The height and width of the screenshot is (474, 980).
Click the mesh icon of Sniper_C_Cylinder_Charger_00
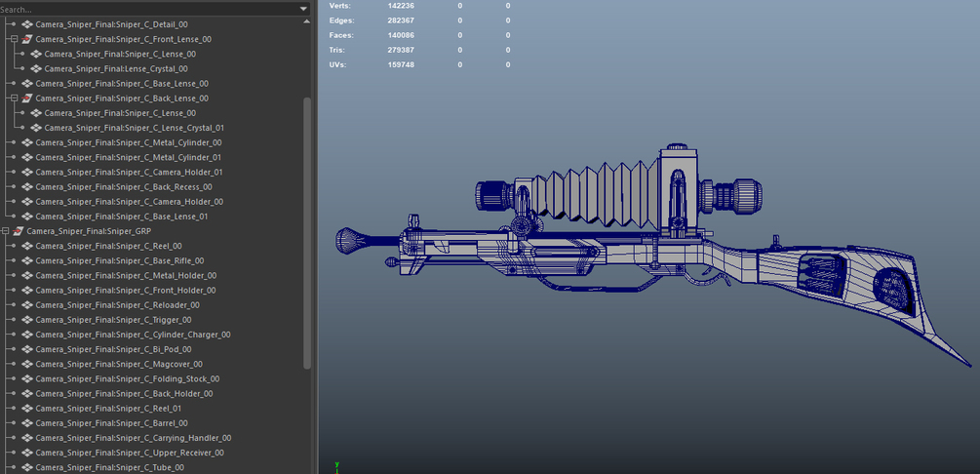pyautogui.click(x=27, y=335)
